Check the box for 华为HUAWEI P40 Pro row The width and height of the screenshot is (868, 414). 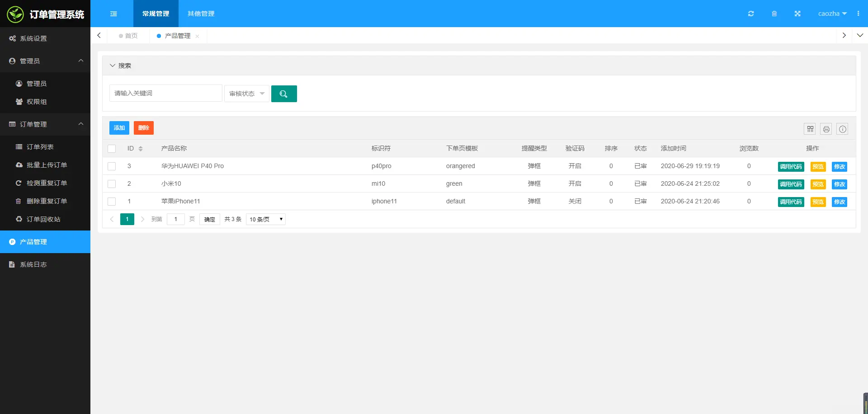[x=112, y=166]
